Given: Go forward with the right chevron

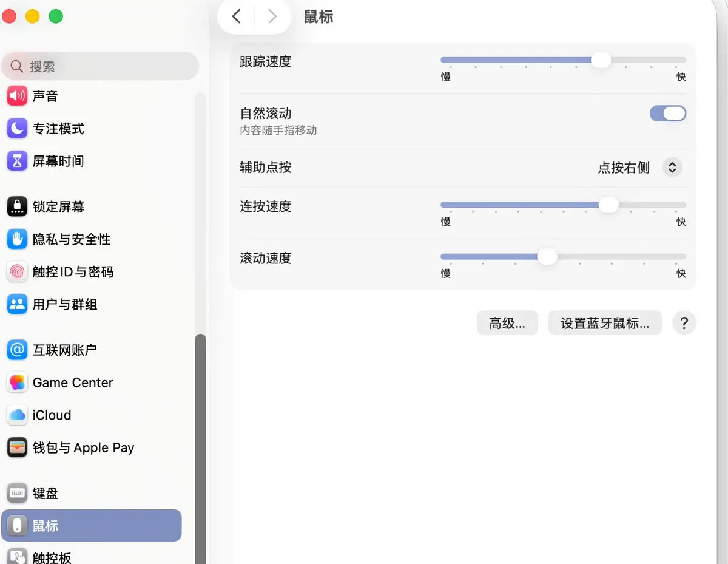Looking at the screenshot, I should 272,16.
